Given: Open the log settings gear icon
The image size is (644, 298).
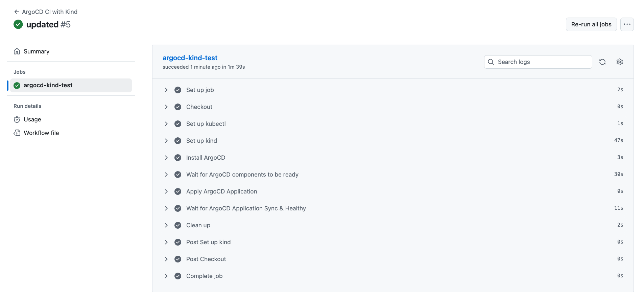Looking at the screenshot, I should click(620, 62).
